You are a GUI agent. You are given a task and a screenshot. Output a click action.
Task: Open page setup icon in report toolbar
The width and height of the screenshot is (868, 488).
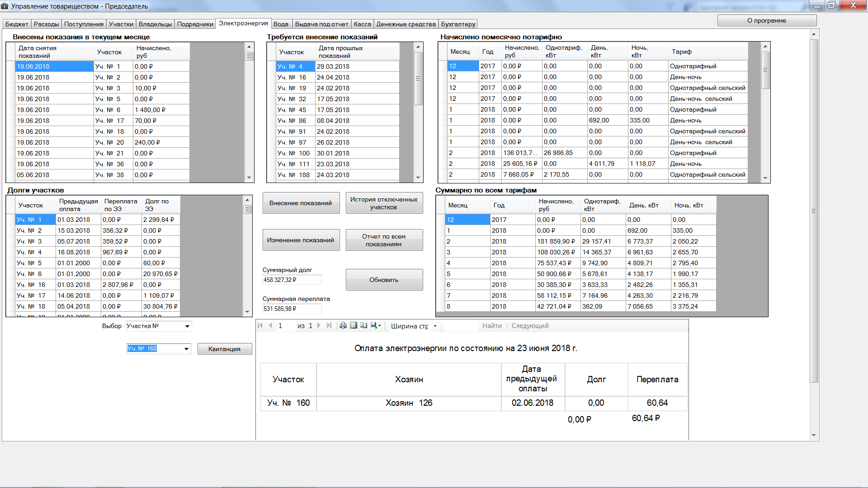coord(364,326)
